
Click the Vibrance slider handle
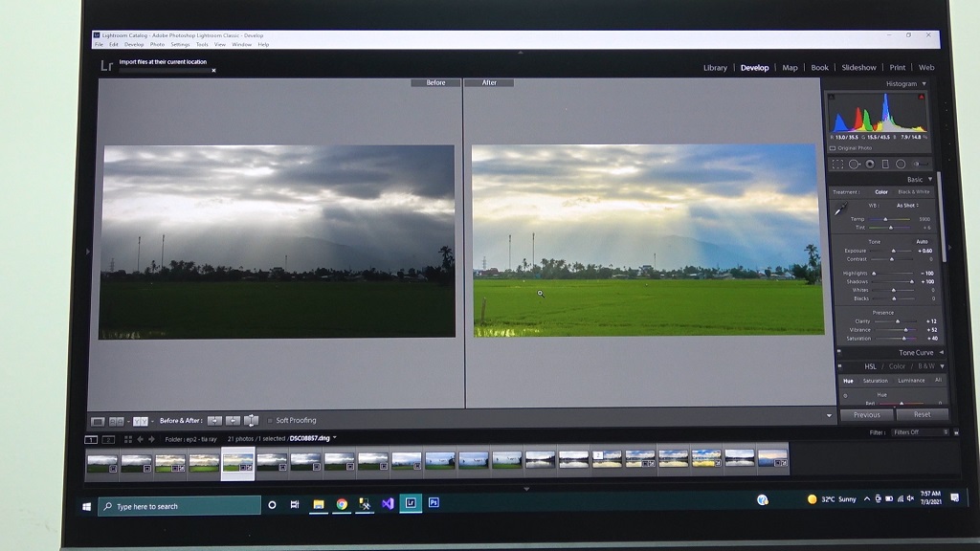pos(905,330)
